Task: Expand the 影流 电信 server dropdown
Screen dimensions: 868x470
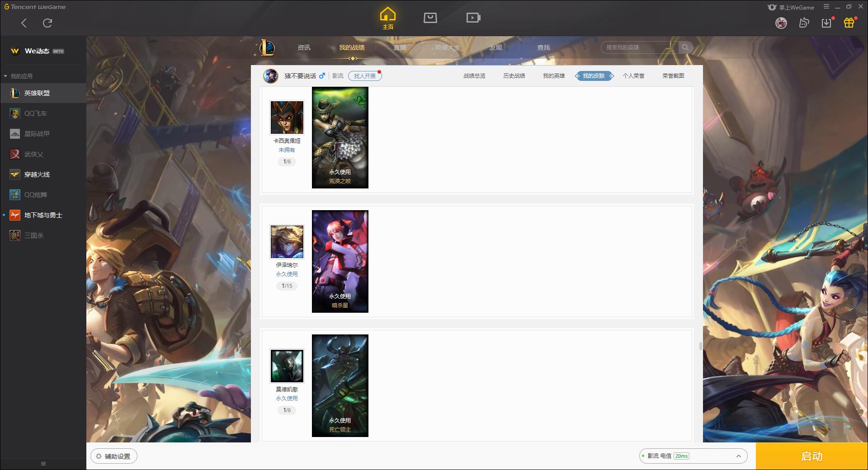Action: tap(693, 456)
